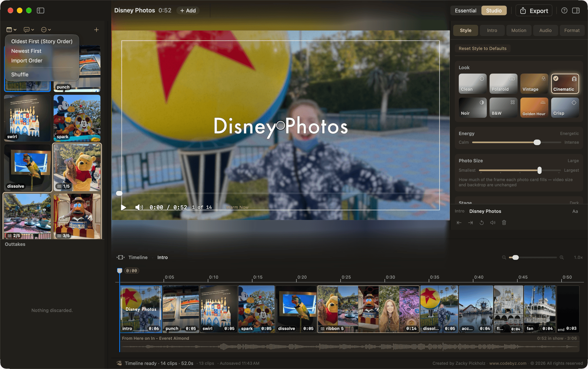The image size is (588, 369).
Task: Select the Noir look
Action: click(x=472, y=108)
